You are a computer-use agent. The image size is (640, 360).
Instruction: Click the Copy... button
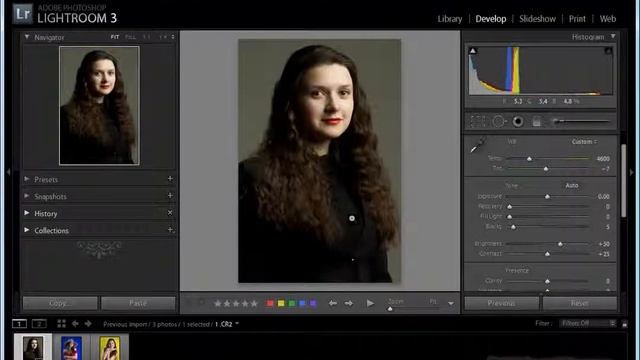60,303
